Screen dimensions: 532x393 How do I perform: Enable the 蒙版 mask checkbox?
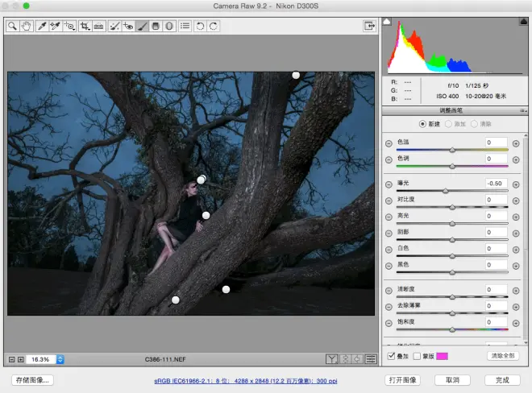417,356
